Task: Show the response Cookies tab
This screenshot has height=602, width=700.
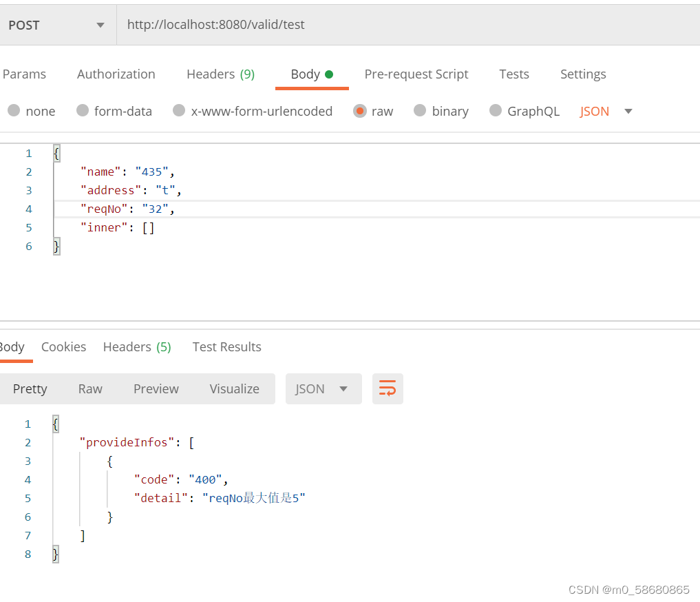Action: click(63, 347)
